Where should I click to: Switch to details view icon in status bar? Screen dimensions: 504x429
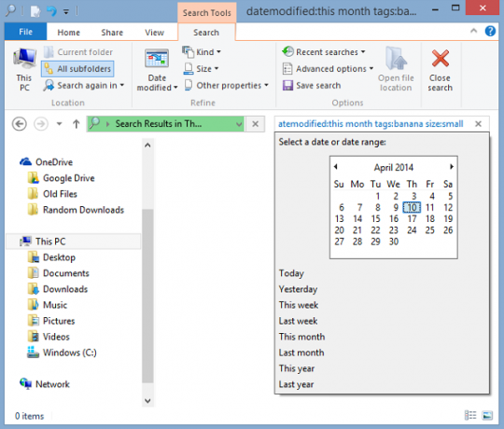click(x=470, y=416)
